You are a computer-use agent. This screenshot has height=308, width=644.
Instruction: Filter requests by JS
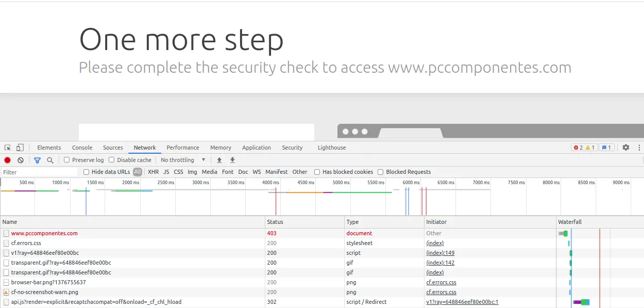coord(166,172)
